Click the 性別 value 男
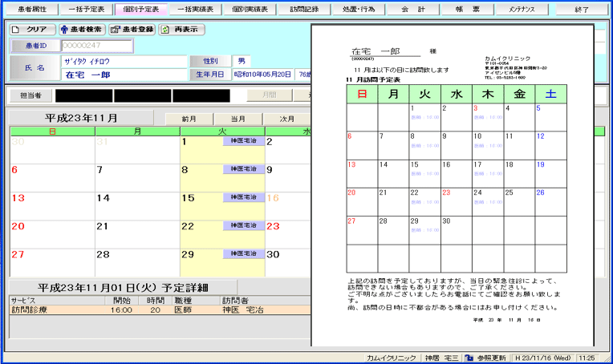This screenshot has height=364, width=613. coord(242,61)
